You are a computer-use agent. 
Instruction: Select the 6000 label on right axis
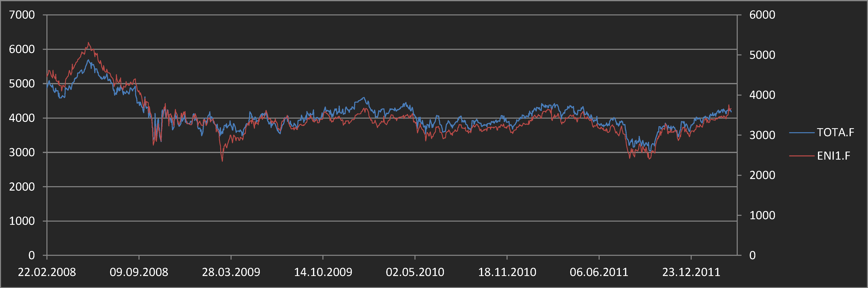[x=762, y=15]
